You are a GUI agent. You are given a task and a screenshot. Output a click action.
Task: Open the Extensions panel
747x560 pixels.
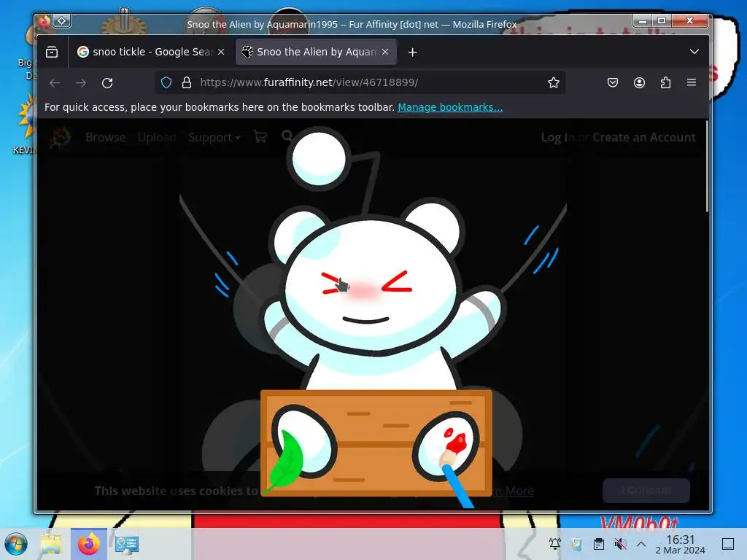click(x=665, y=83)
